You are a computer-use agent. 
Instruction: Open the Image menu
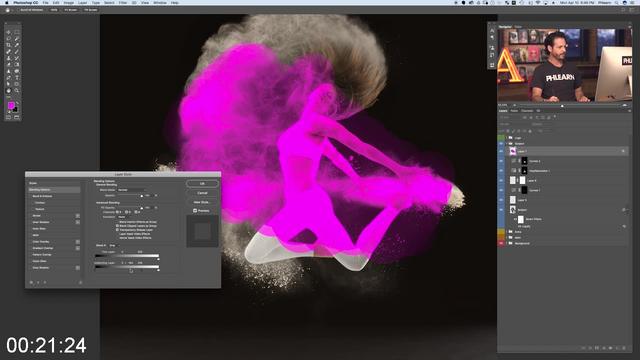(x=69, y=2)
